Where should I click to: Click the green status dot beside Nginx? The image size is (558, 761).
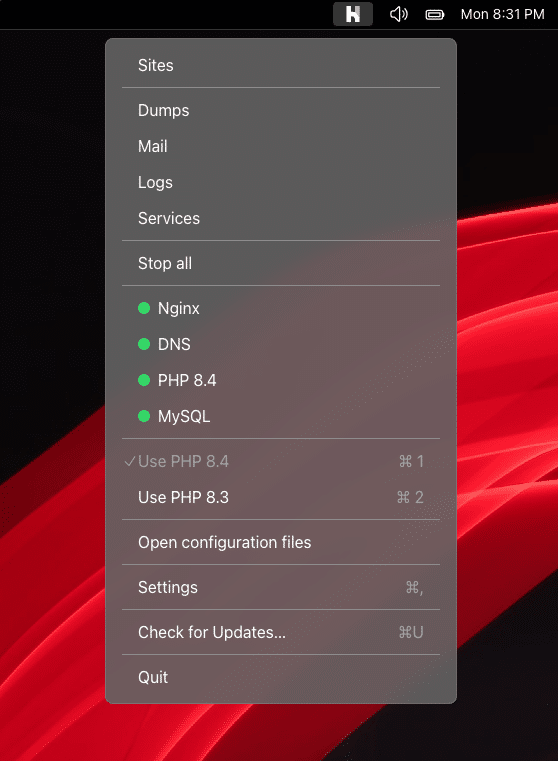point(144,308)
